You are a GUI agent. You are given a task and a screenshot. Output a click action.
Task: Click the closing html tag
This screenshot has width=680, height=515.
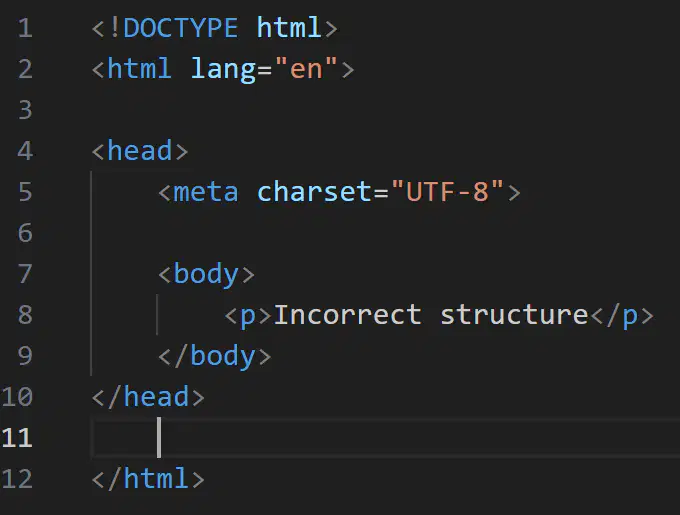(148, 479)
